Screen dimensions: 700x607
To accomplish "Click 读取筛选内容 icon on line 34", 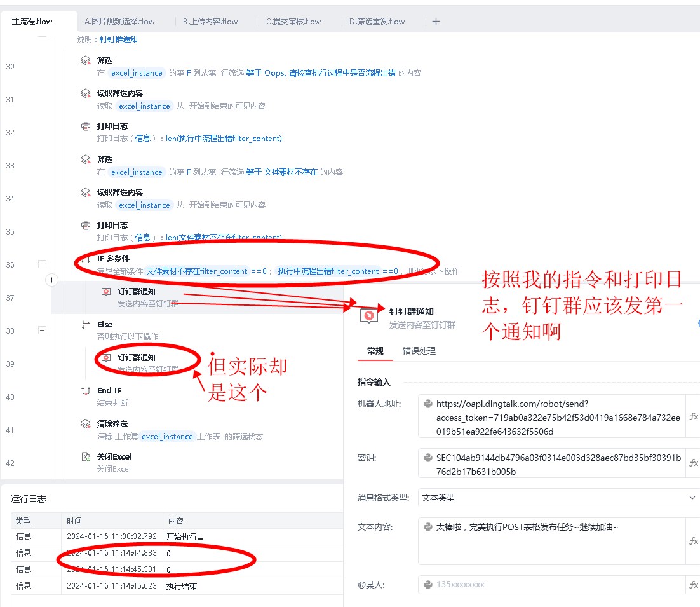I will (85, 193).
